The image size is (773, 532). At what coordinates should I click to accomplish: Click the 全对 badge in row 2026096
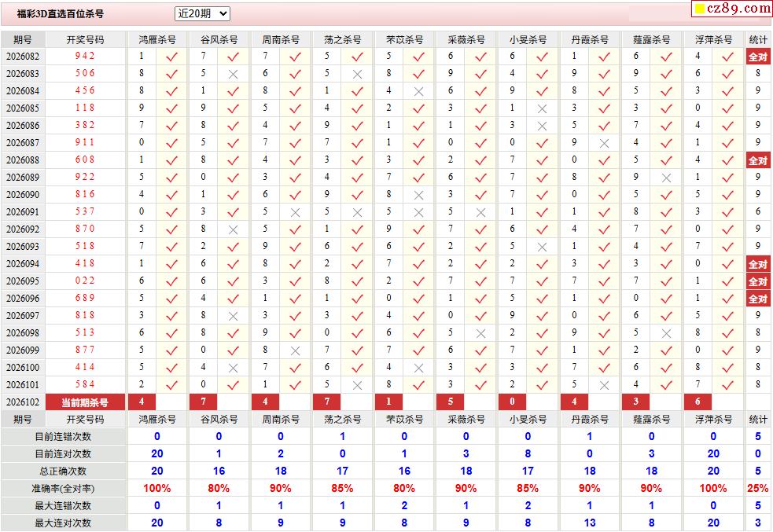(x=757, y=299)
